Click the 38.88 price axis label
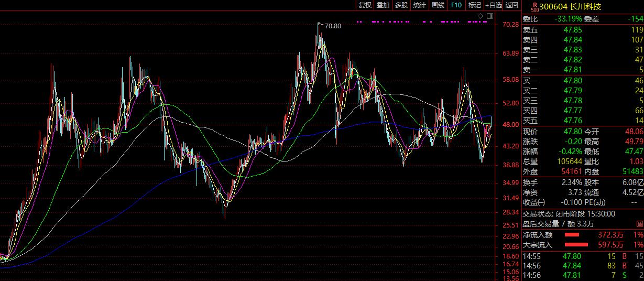 pyautogui.click(x=510, y=165)
